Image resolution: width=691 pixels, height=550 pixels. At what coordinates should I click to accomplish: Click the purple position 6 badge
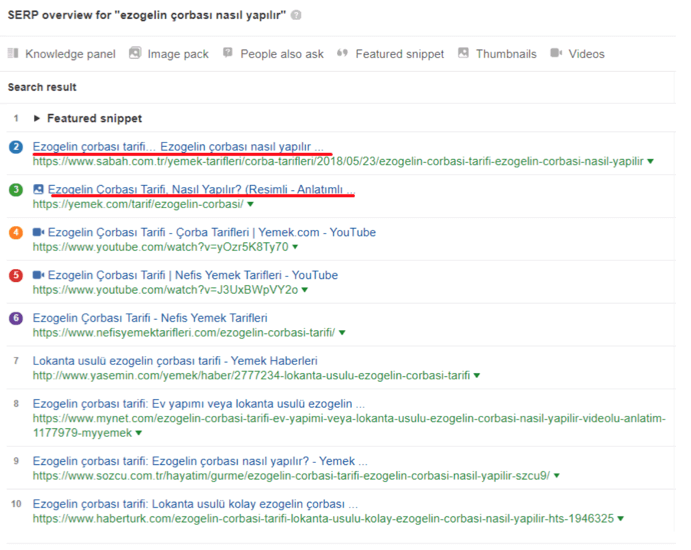point(16,318)
